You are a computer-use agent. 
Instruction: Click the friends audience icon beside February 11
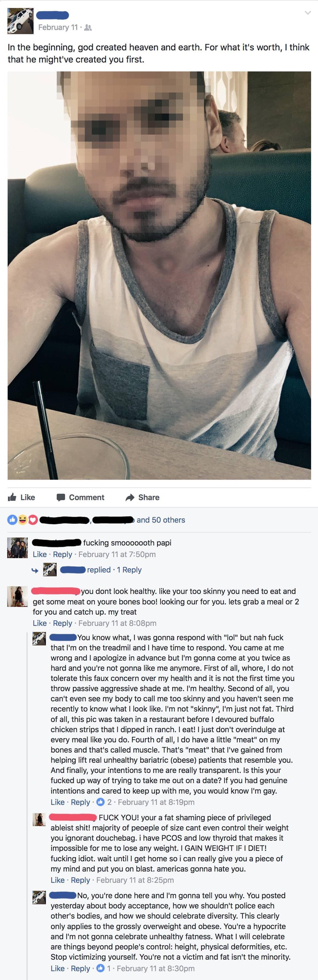87,27
